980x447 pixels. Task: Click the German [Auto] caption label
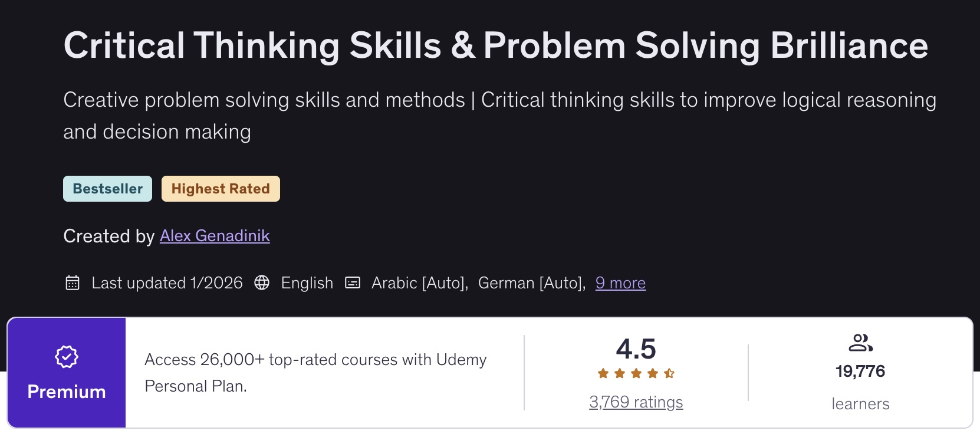click(531, 283)
